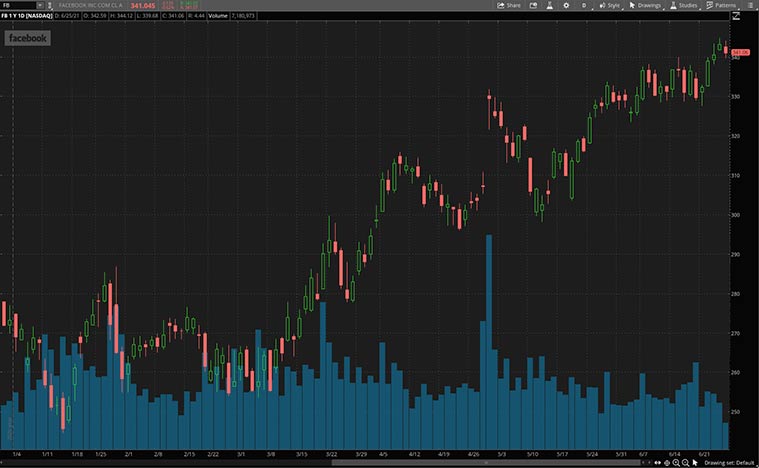
Task: Click the zoom in magnifier icon
Action: [676, 463]
